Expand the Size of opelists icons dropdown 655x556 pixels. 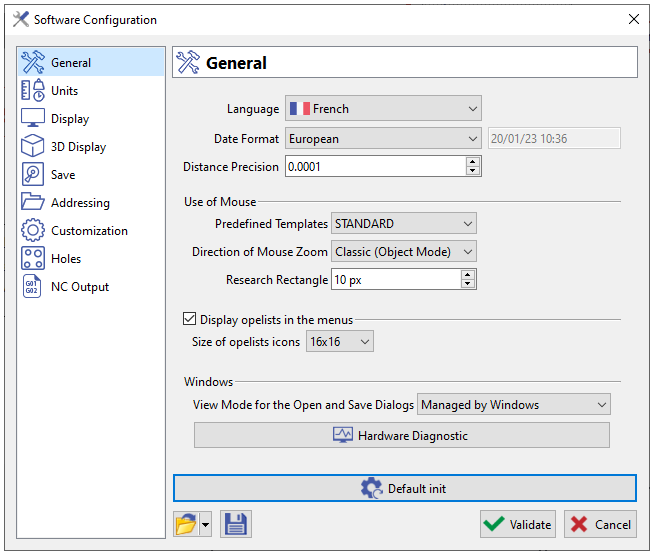[x=340, y=342]
